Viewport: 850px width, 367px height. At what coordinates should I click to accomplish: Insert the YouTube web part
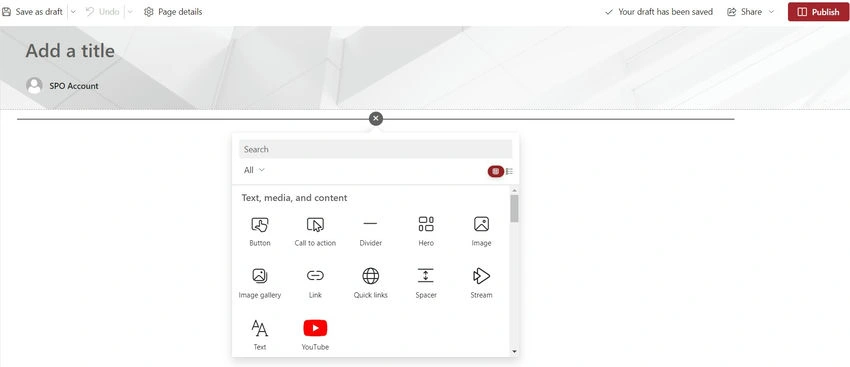(315, 335)
